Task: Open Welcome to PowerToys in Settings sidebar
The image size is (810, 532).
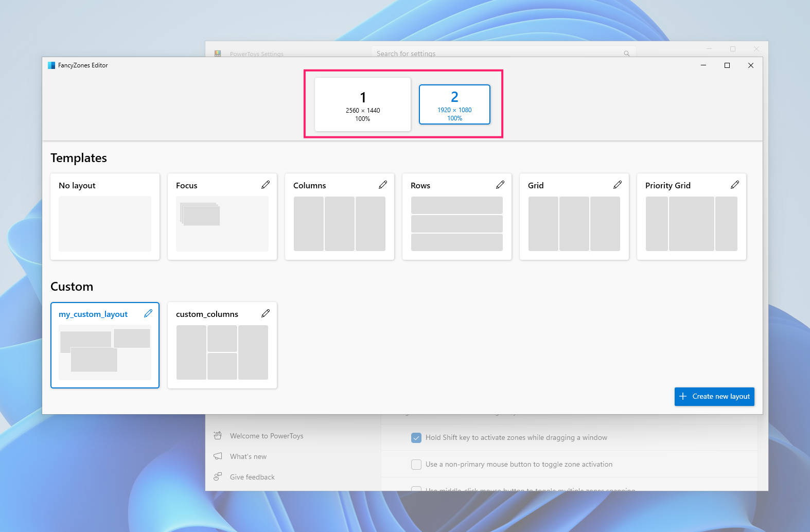Action: click(x=267, y=436)
